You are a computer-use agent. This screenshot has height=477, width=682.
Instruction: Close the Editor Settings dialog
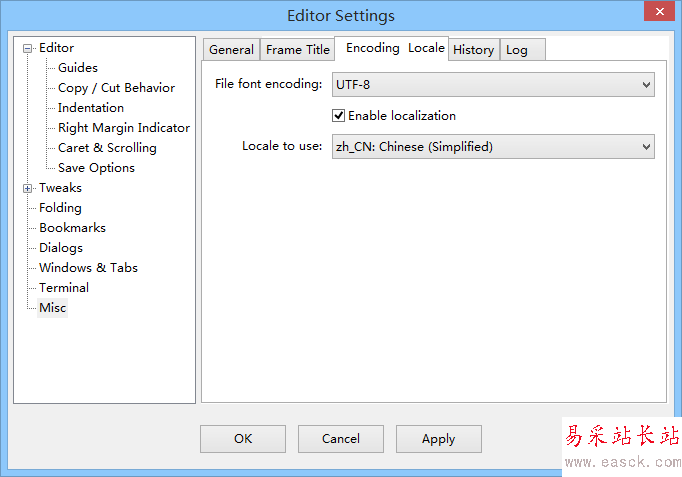(657, 12)
